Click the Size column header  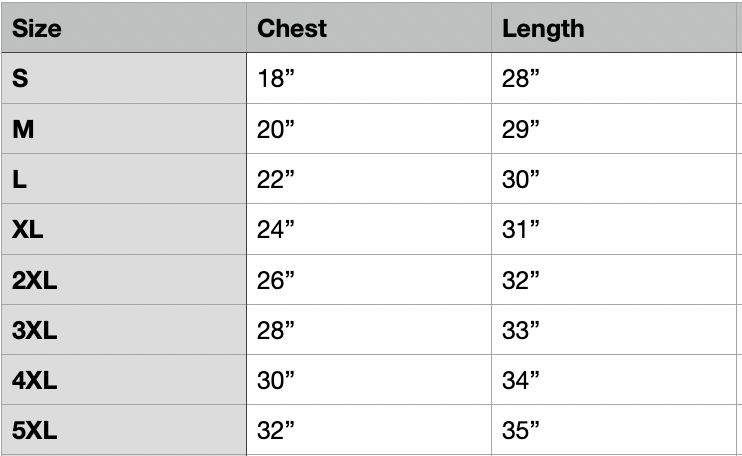pos(37,28)
